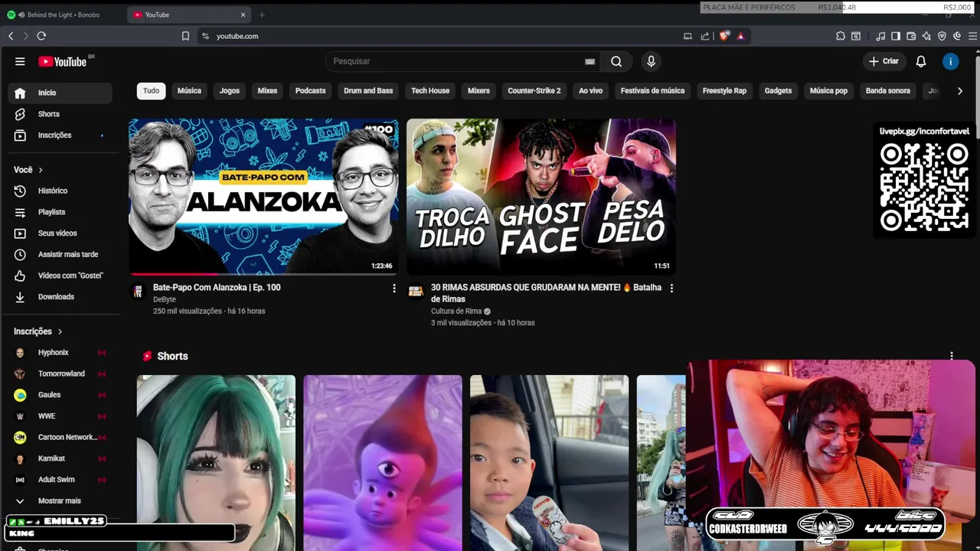
Task: Reload the page
Action: coord(41,36)
